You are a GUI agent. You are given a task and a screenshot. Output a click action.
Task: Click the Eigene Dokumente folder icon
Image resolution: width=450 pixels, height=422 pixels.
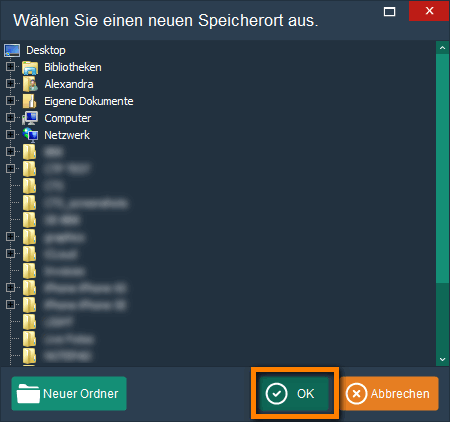[x=30, y=101]
